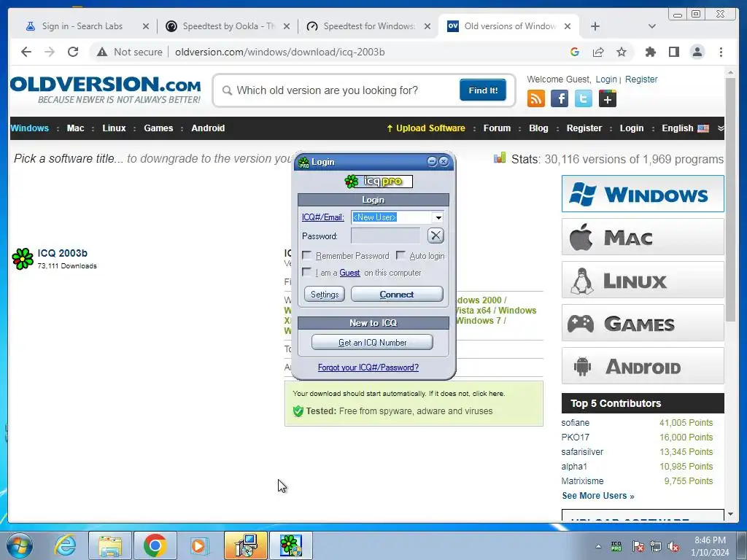Click the taskbar clock 8:46 PM
Screen dimensions: 747x560
710,546
